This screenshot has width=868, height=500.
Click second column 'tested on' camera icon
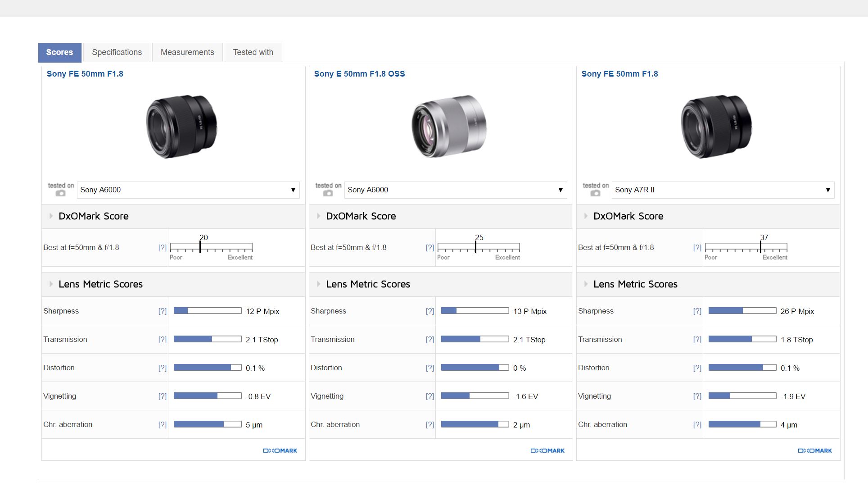coord(328,193)
